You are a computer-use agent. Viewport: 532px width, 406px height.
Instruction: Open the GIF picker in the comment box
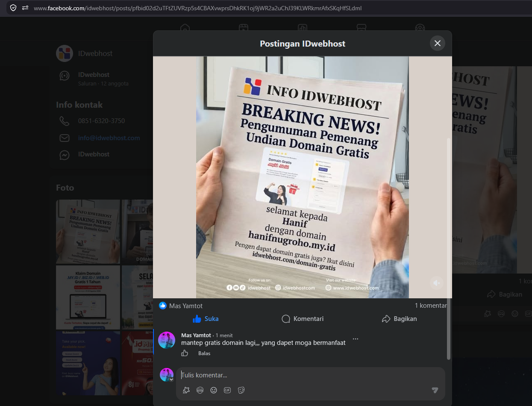point(227,390)
